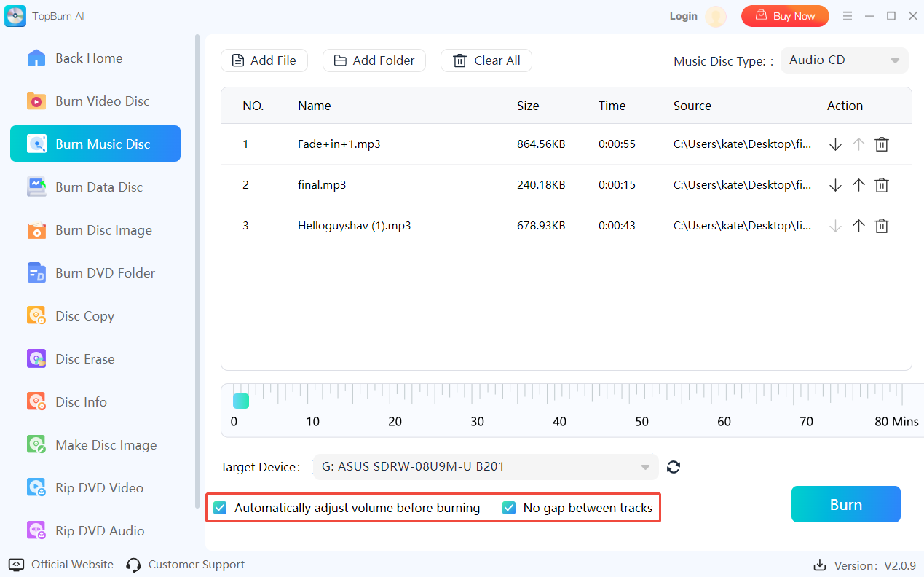Disable No gap between tracks option
Screen dimensions: 924x577
[509, 508]
